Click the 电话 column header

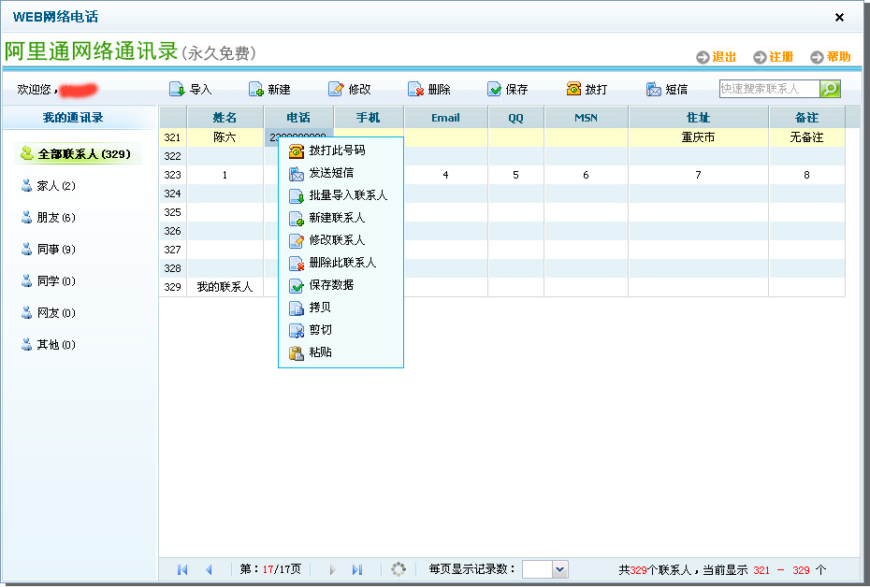298,118
